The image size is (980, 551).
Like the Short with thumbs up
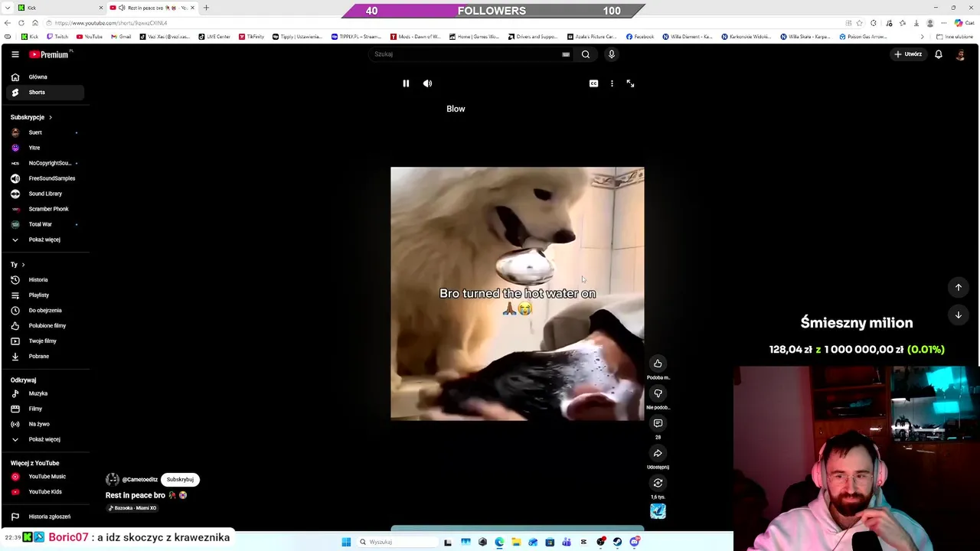pos(658,364)
